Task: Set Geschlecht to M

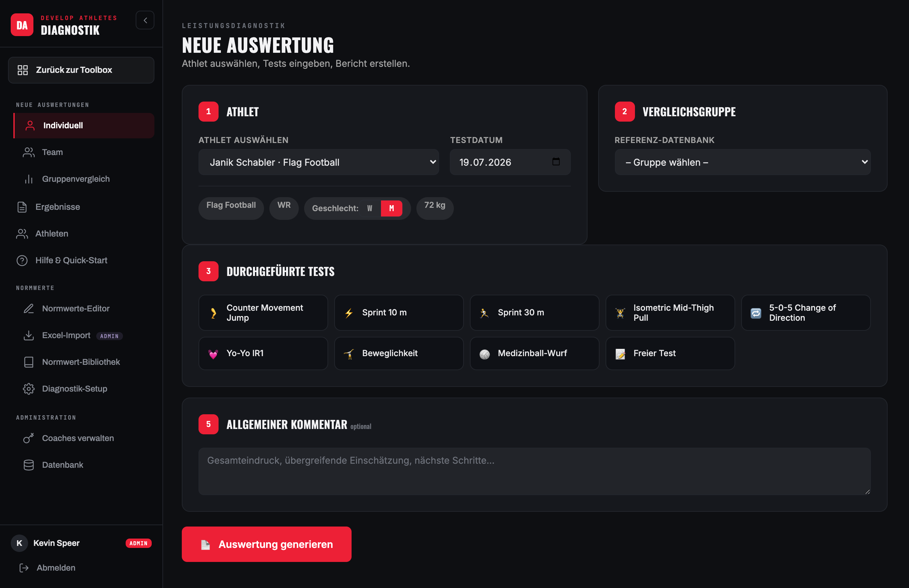Action: click(391, 208)
